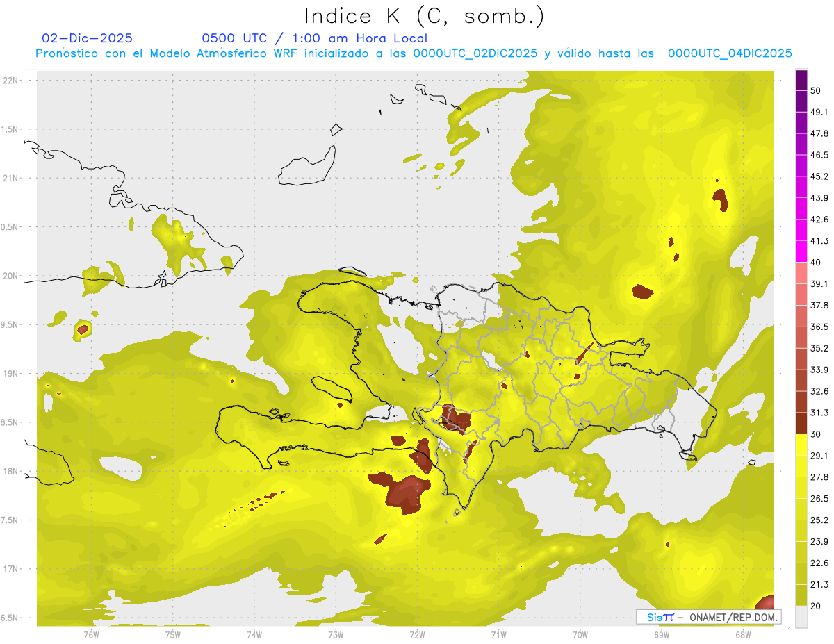Click the colorbar label '39.1'
The width and height of the screenshot is (834, 644).
coord(819,284)
